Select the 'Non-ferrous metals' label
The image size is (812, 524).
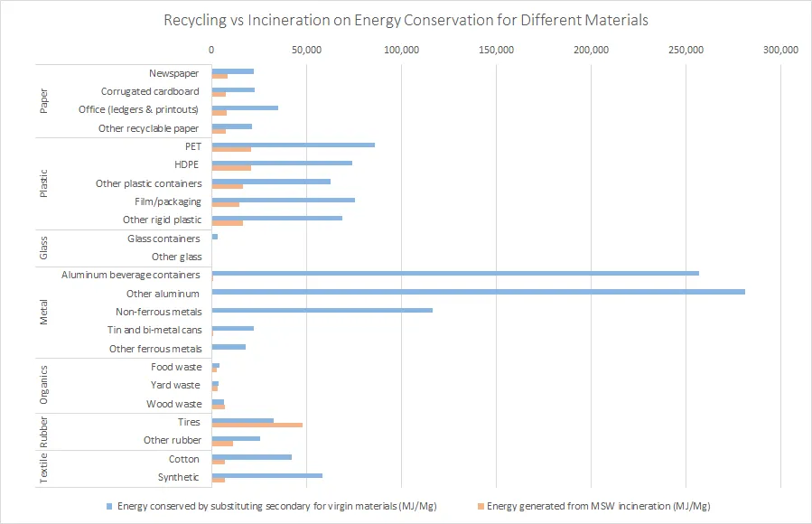(158, 313)
